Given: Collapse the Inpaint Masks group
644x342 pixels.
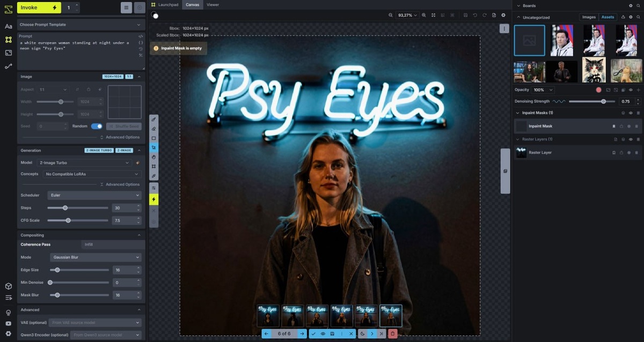Looking at the screenshot, I should pyautogui.click(x=517, y=113).
